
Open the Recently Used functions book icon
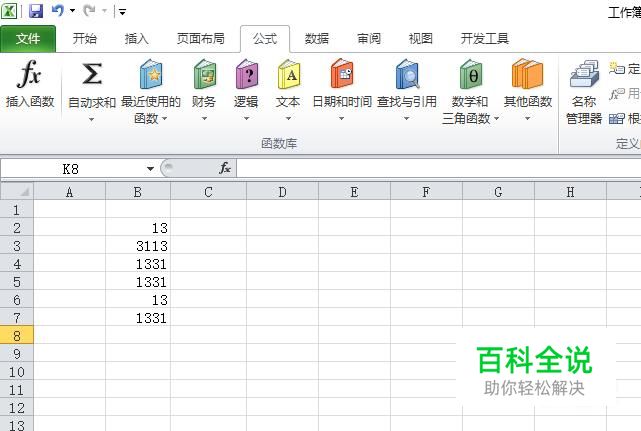(x=151, y=74)
